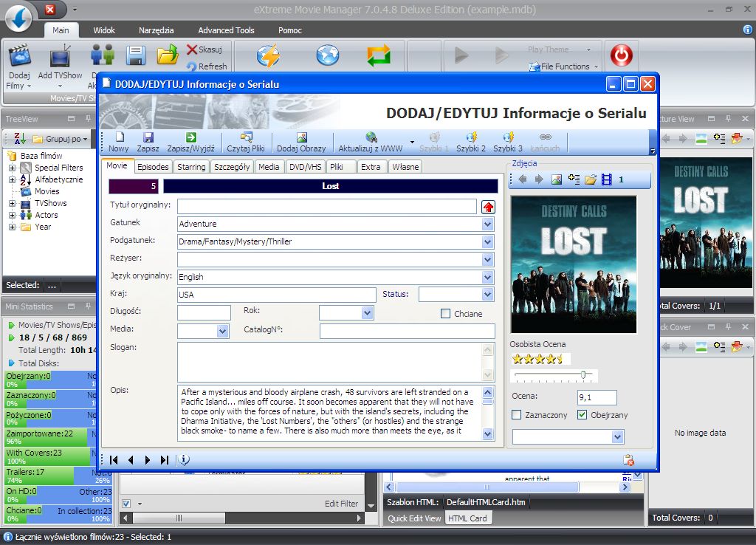
Task: Click Refresh button in ribbon
Action: click(x=207, y=66)
